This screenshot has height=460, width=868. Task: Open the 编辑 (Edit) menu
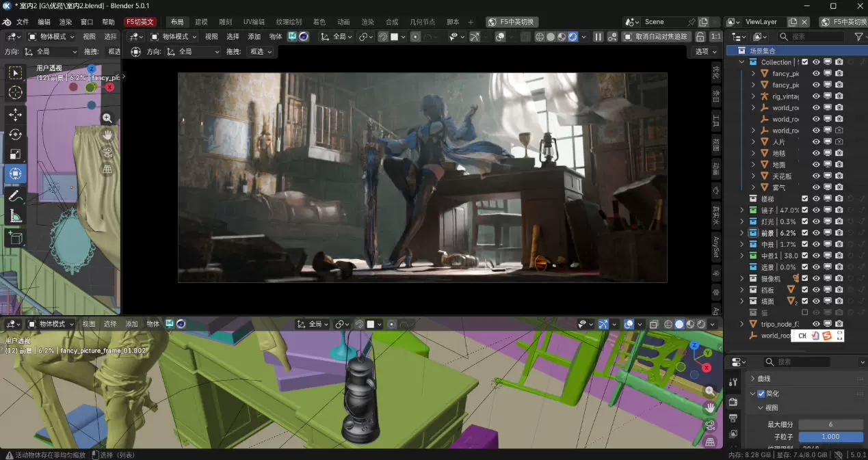click(44, 22)
